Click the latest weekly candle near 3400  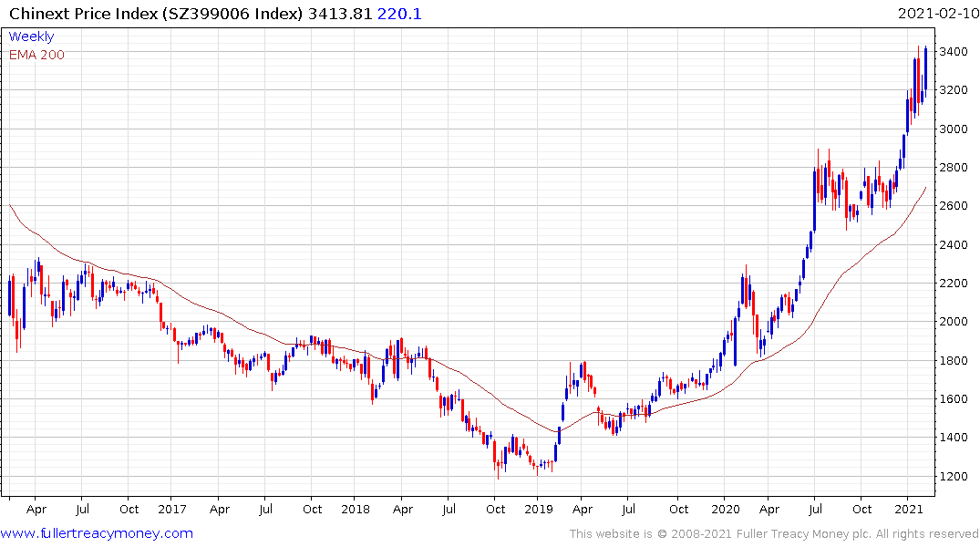tap(925, 70)
